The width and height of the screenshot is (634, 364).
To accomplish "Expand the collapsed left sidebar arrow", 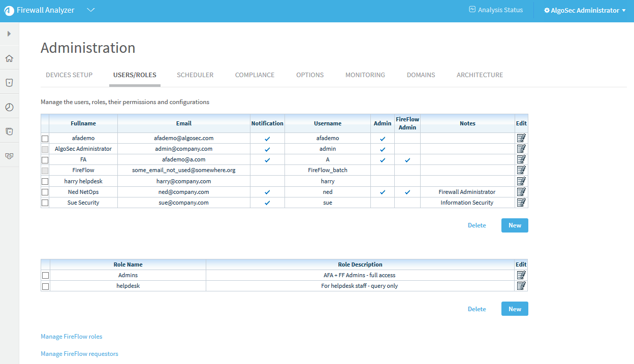I will (x=9, y=34).
